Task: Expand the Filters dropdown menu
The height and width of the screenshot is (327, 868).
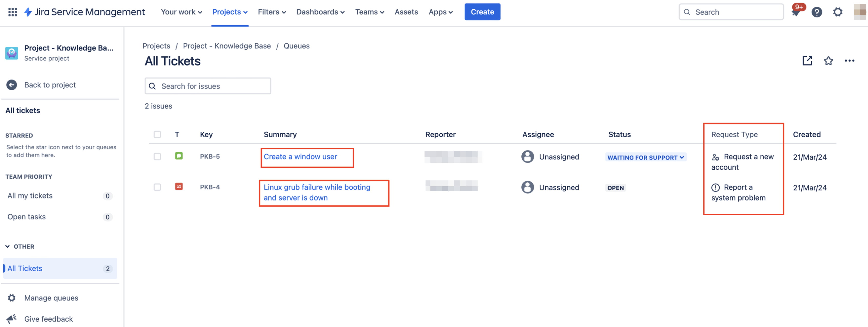Action: click(x=271, y=12)
